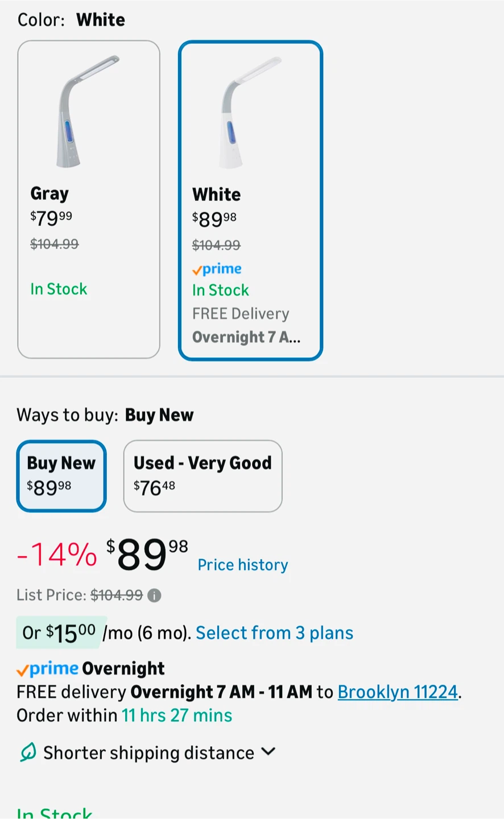Click the green leaf sustainability icon
The image size is (504, 819).
pos(28,752)
